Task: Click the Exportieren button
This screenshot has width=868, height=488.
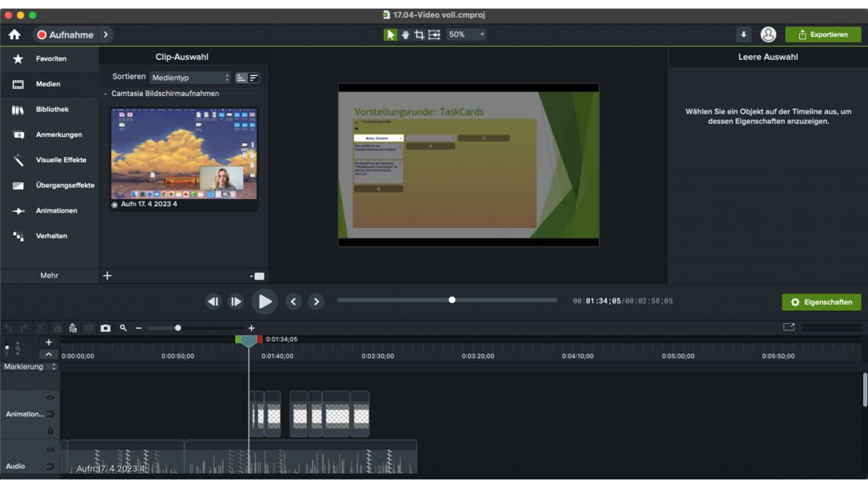Action: pos(822,35)
